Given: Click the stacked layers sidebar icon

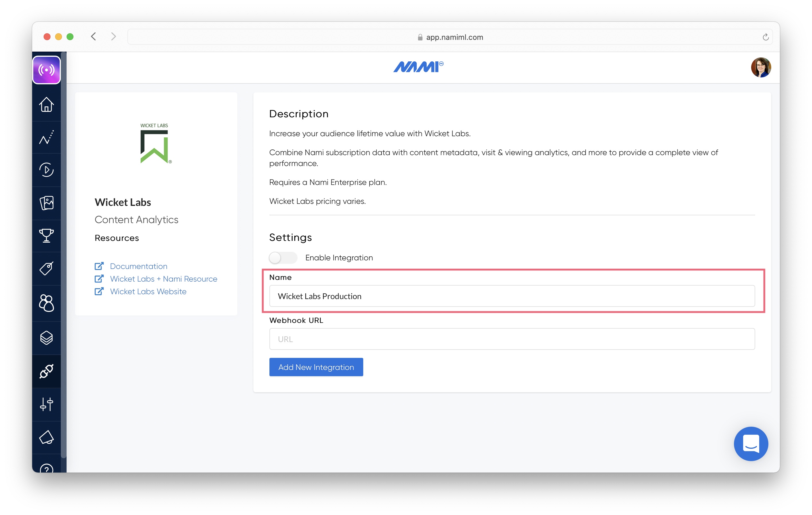Looking at the screenshot, I should tap(46, 338).
